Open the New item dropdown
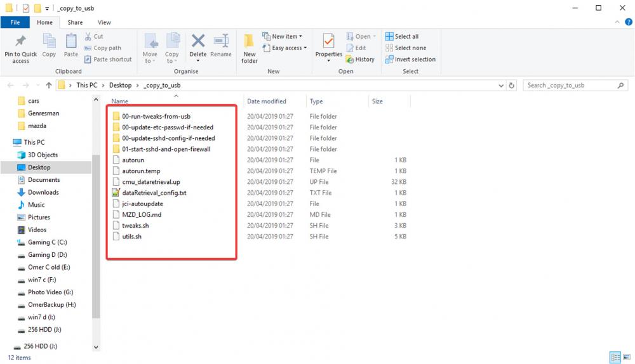 pyautogui.click(x=283, y=36)
